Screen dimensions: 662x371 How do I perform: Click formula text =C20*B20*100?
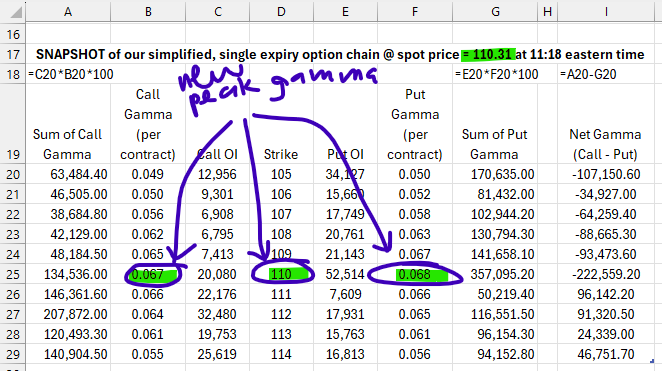pos(71,74)
